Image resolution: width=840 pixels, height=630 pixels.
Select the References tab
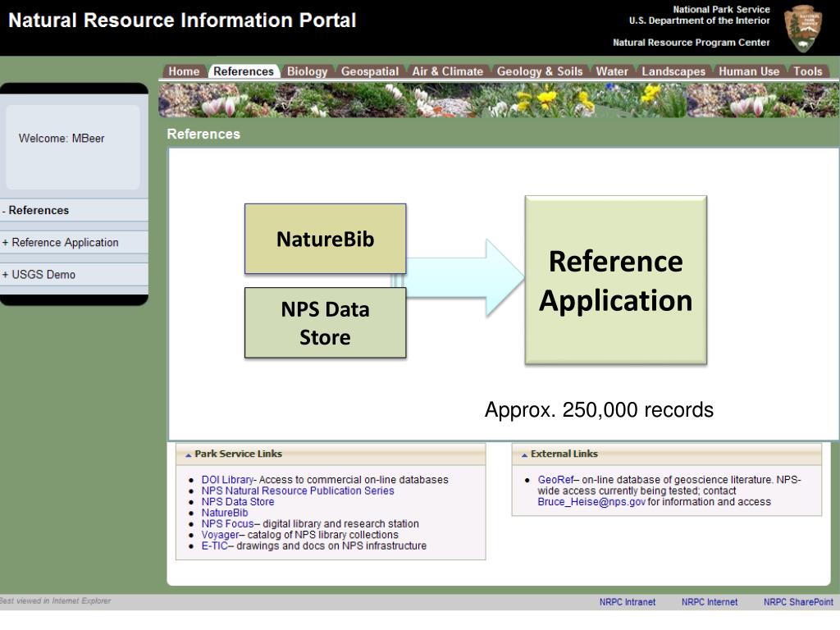pos(243,71)
